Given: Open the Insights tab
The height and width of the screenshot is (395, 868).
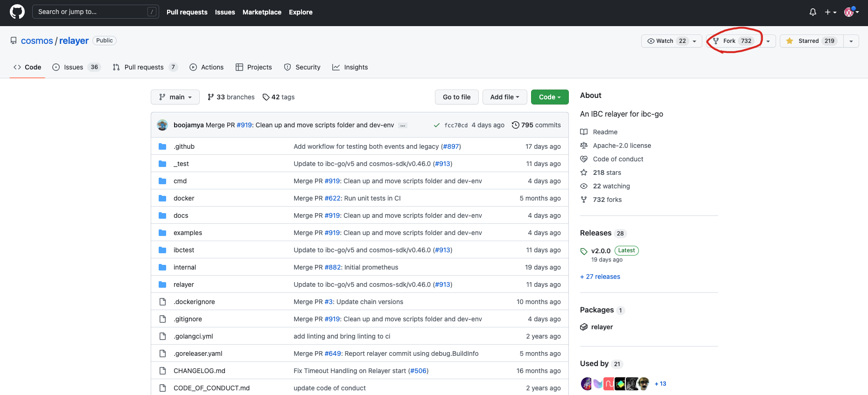Looking at the screenshot, I should [350, 67].
